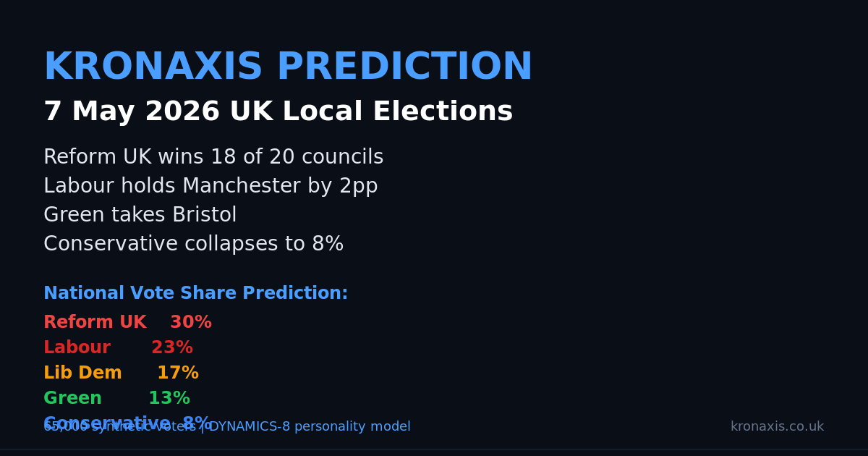Select the Labour holds Manchester by 2pp line
Viewport: 868px width, 456px height.
coord(210,187)
